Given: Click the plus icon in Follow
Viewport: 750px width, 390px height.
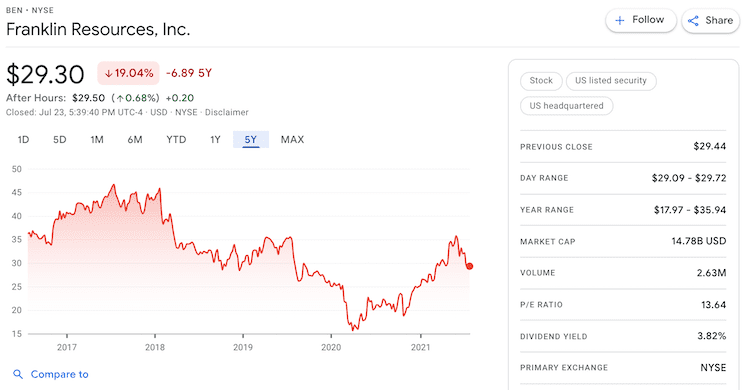Looking at the screenshot, I should [x=620, y=21].
